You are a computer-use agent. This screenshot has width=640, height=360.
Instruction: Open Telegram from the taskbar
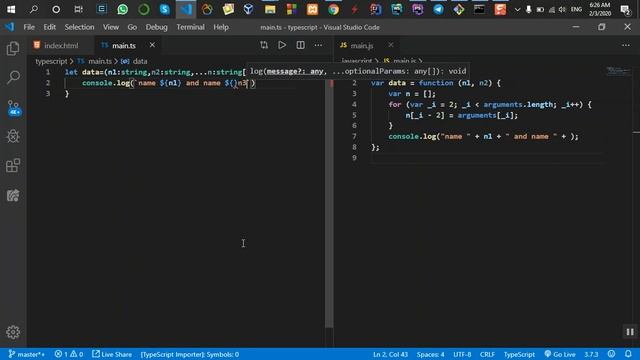pyautogui.click(x=438, y=9)
